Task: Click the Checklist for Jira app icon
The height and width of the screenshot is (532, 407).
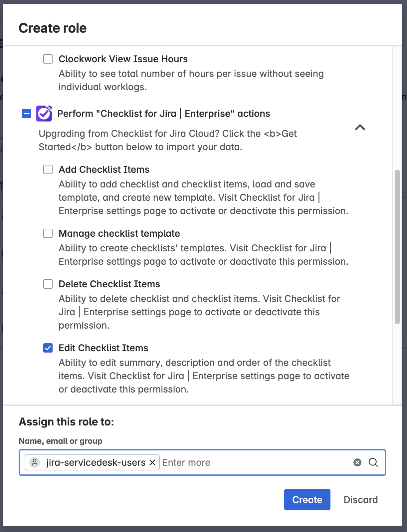Action: point(44,114)
